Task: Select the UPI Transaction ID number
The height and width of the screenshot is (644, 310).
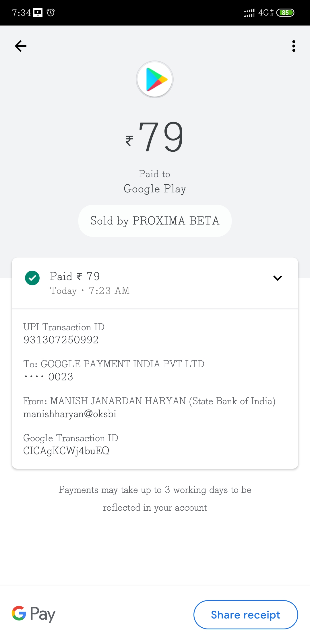Action: click(61, 340)
